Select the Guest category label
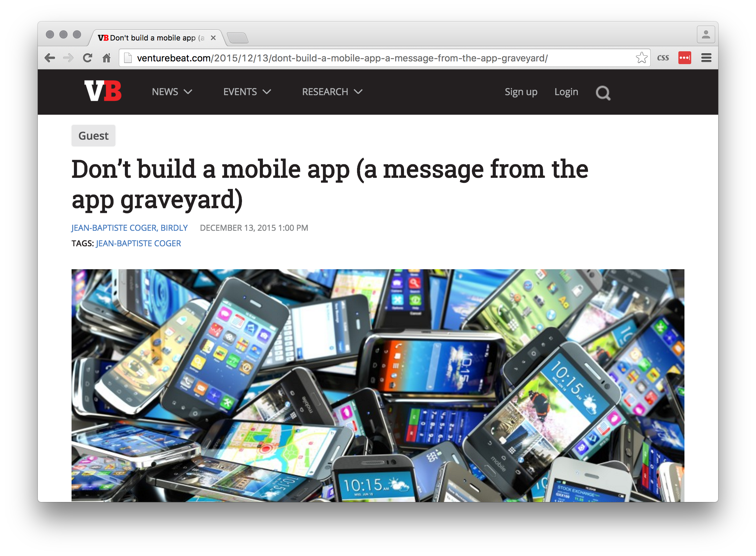The image size is (756, 556). tap(93, 136)
